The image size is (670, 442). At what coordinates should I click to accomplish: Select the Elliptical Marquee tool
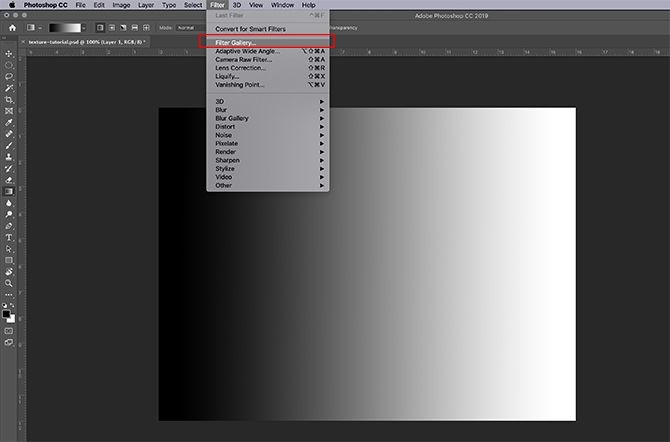click(x=9, y=64)
